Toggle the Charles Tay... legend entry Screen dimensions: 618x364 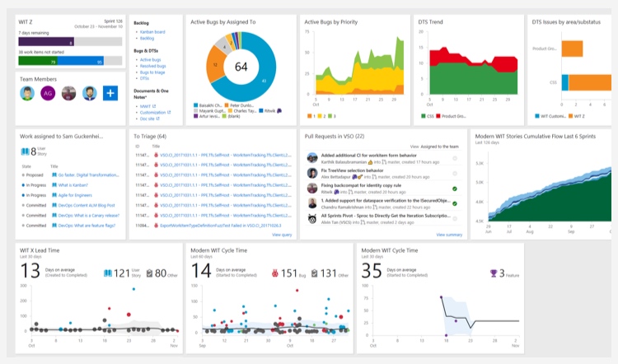tap(242, 110)
